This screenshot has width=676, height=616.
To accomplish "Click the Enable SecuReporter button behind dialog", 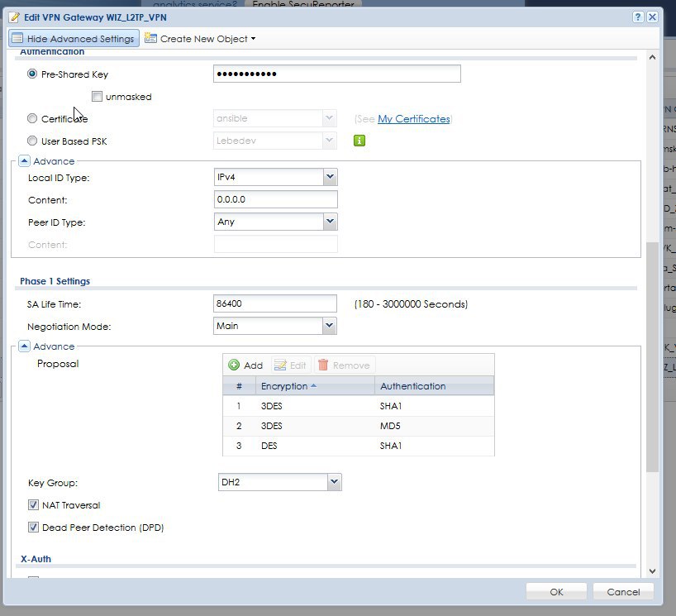I will 303,4.
